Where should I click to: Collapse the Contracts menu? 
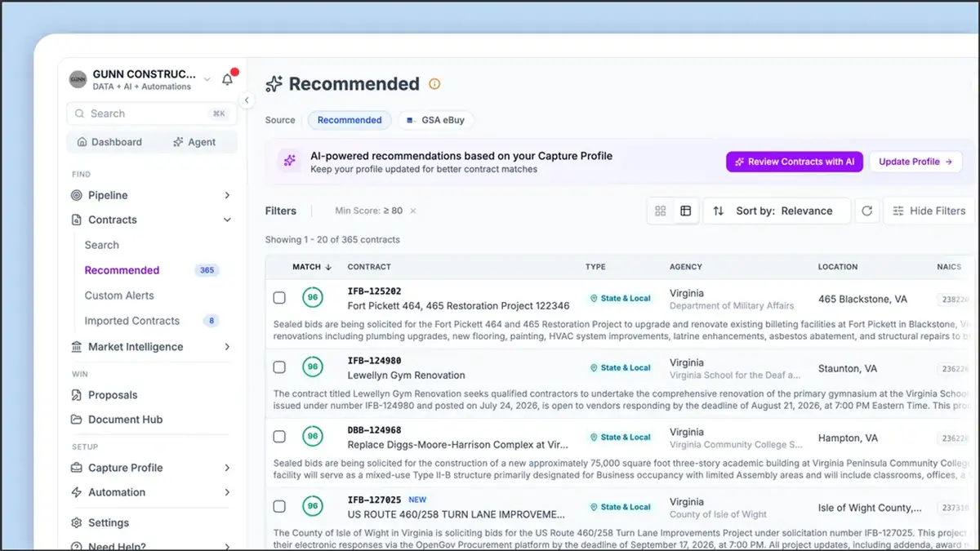227,220
